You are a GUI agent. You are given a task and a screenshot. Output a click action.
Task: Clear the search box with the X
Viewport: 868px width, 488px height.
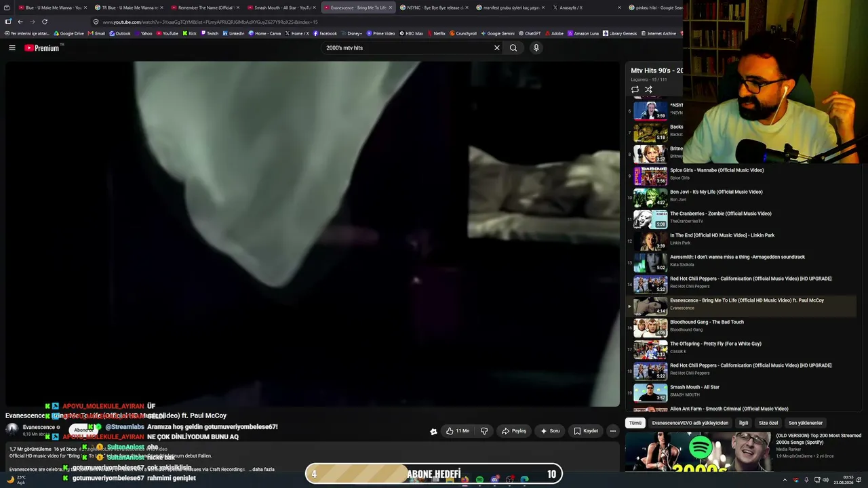point(497,48)
